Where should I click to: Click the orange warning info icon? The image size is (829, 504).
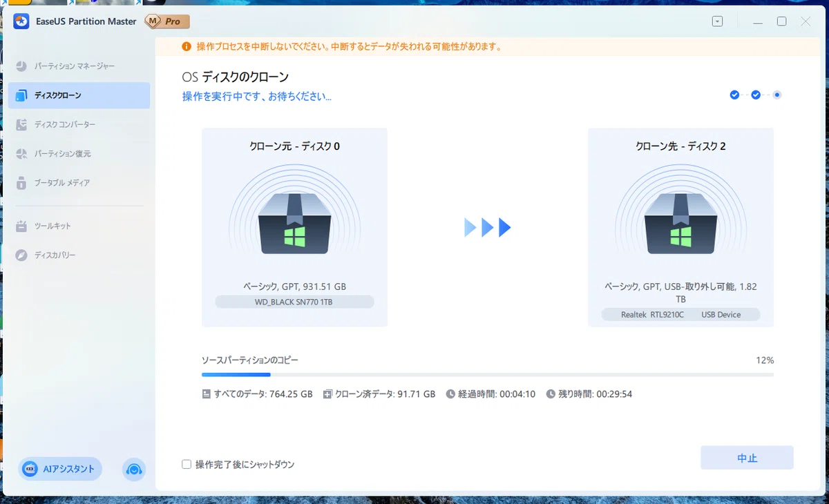point(187,47)
